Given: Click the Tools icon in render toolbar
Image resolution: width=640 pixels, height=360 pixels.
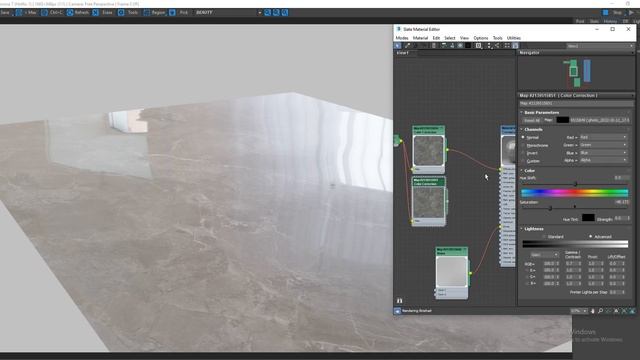Looking at the screenshot, I should (x=121, y=13).
